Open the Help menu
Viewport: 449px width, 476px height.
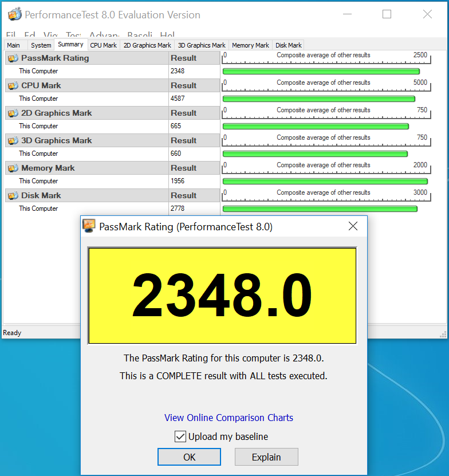pos(167,34)
